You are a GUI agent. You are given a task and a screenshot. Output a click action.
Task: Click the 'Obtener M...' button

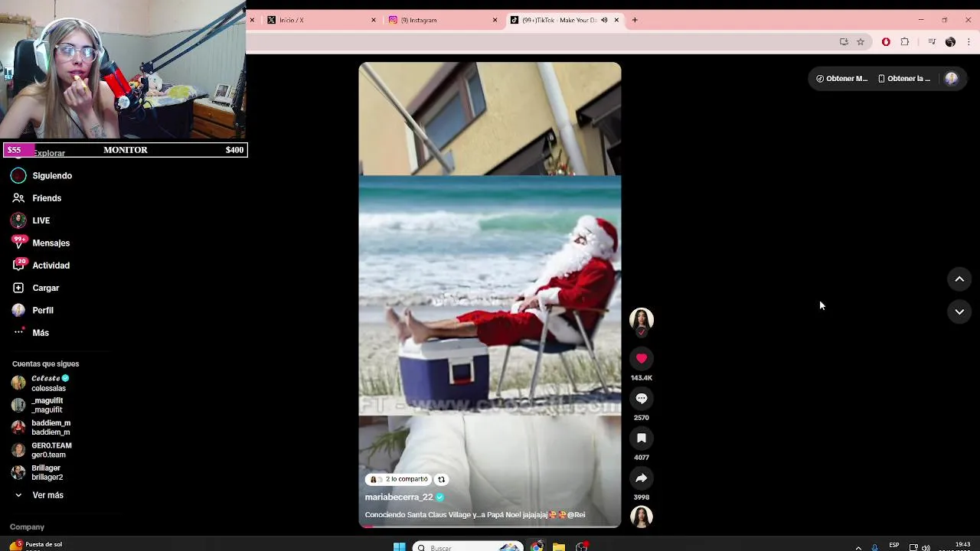click(842, 79)
